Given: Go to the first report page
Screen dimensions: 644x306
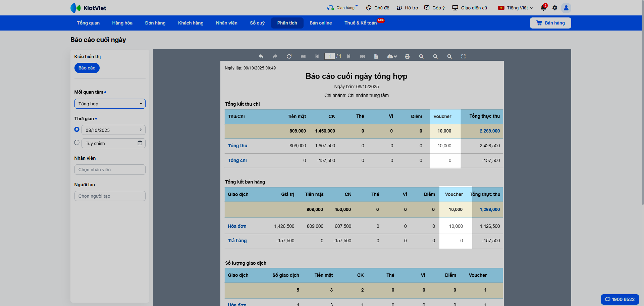Looking at the screenshot, I should (x=303, y=56).
